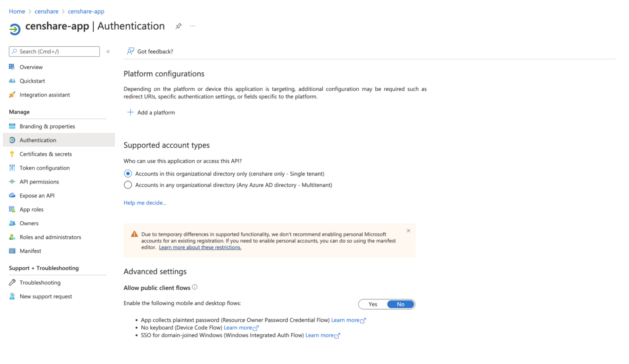This screenshot has height=364, width=629.
Task: Click the Expose an API cloud icon
Action: 12,196
